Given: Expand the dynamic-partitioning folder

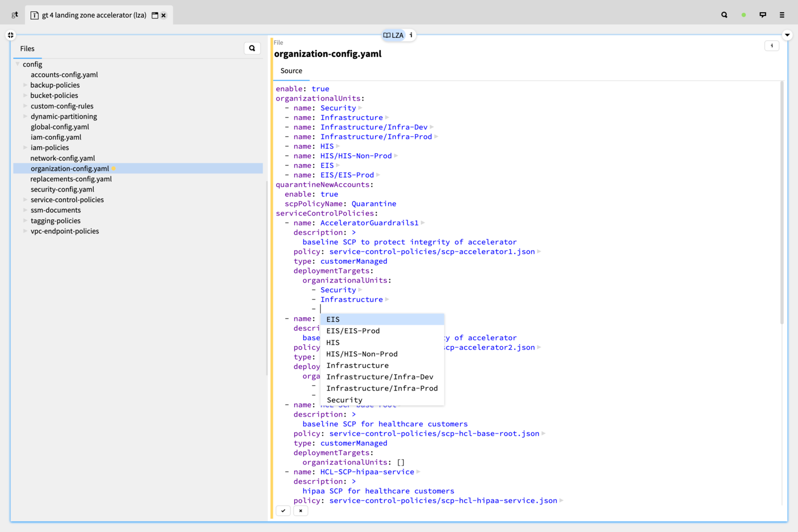Looking at the screenshot, I should click(x=25, y=117).
